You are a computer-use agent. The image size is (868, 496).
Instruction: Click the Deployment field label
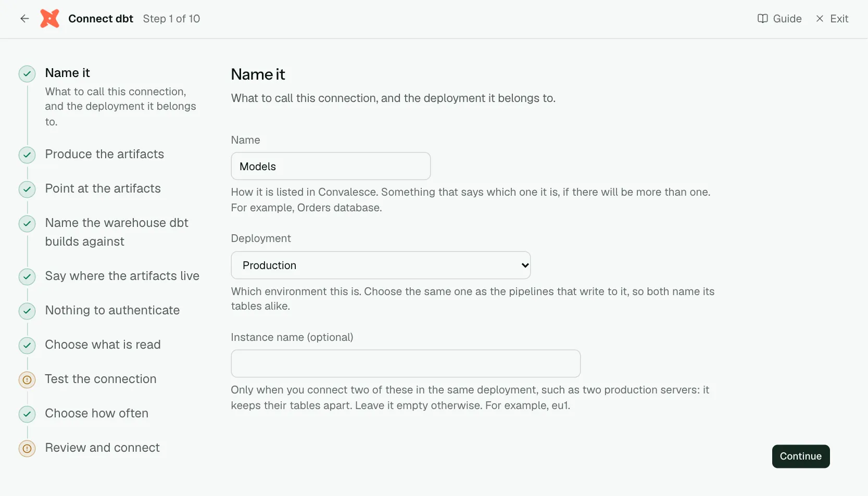pyautogui.click(x=261, y=238)
